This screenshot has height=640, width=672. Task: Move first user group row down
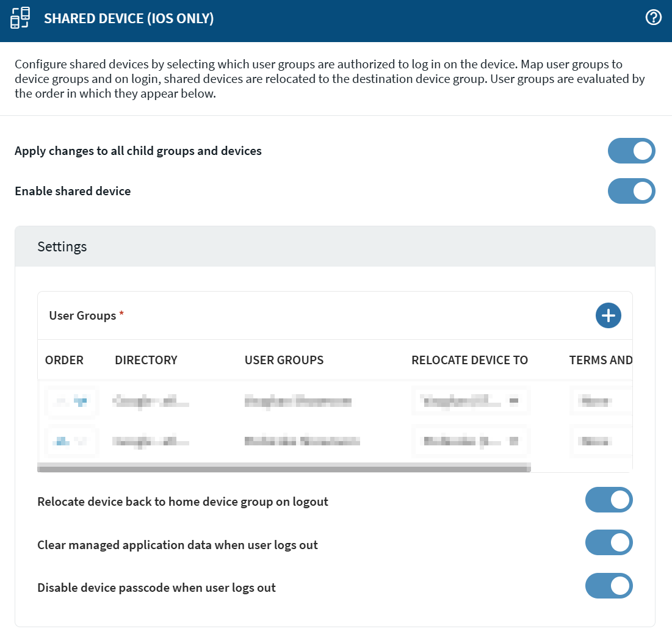80,401
